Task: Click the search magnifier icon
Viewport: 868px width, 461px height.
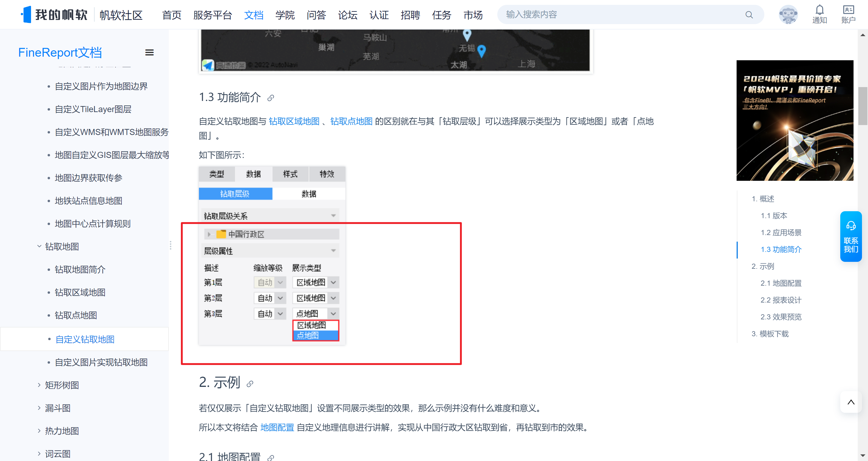Action: point(749,14)
